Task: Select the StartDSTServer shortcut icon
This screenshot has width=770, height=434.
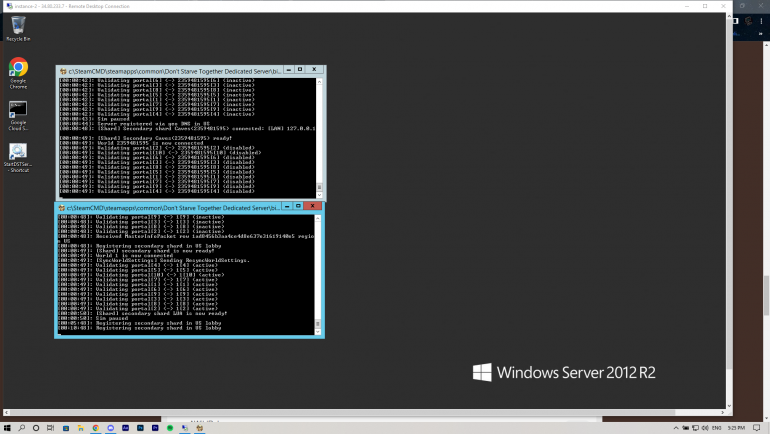Action: pos(18,158)
